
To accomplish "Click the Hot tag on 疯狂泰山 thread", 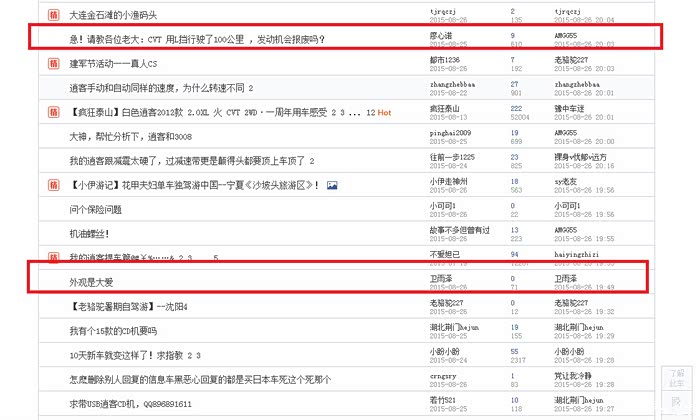I will (x=384, y=112).
